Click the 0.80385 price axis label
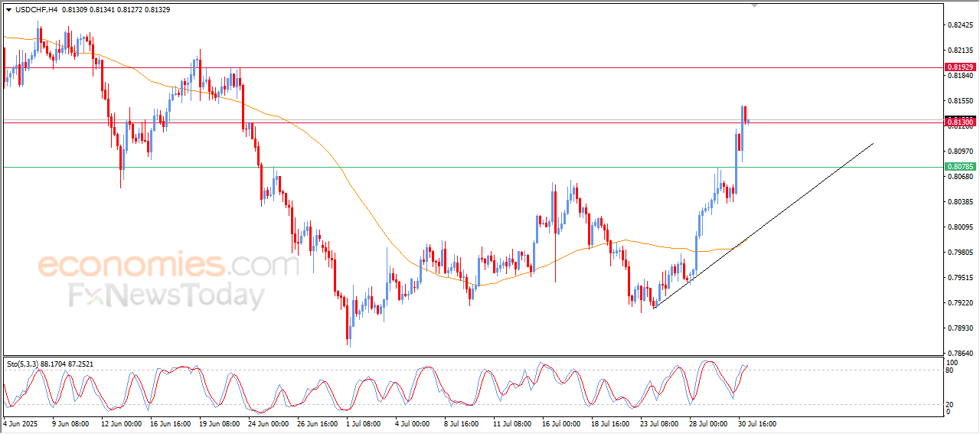The image size is (980, 434). [x=960, y=202]
